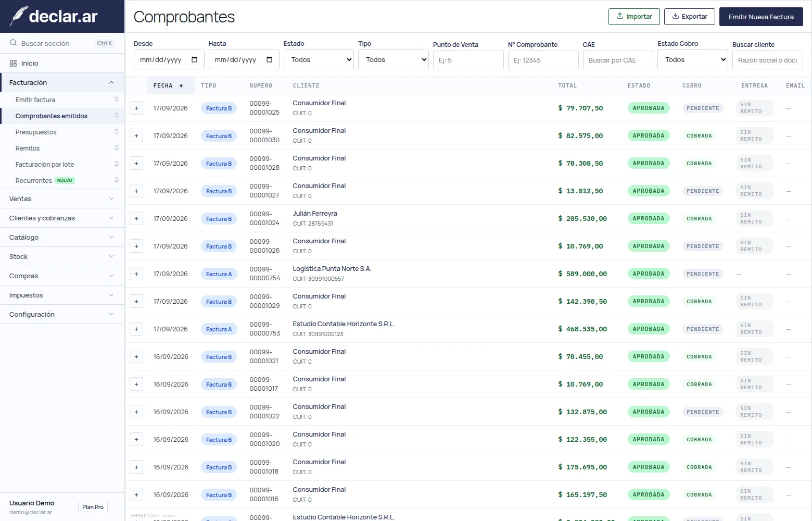The image size is (812, 521).
Task: Pin the Remitos item
Action: (117, 148)
